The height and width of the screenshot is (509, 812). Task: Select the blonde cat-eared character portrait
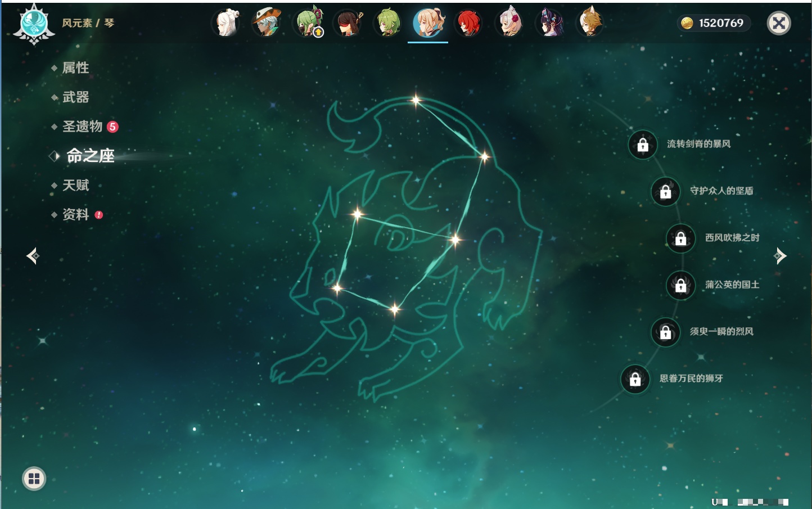tap(590, 22)
